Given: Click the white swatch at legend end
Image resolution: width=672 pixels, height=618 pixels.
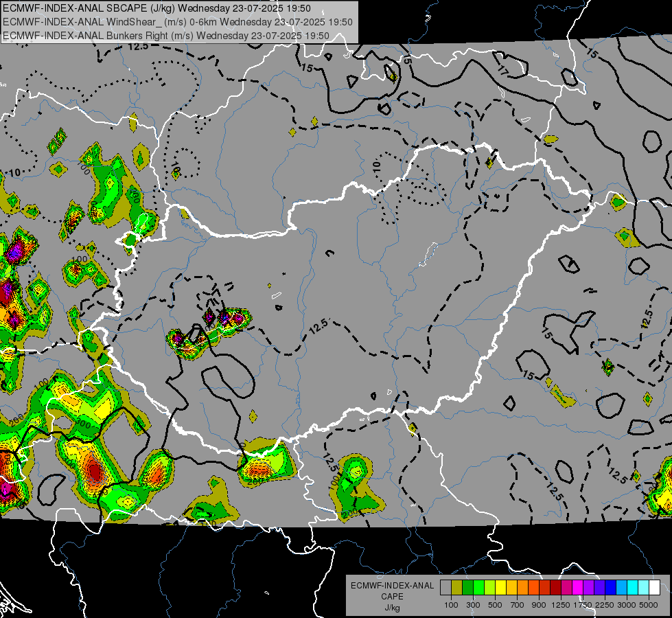Looking at the screenshot, I should point(654,588).
